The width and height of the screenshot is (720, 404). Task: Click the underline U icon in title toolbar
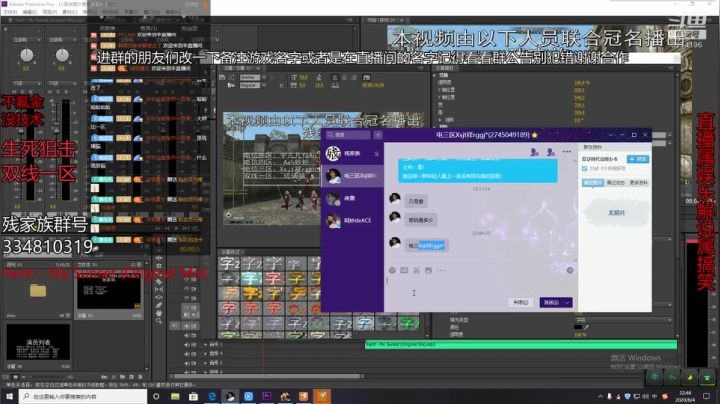click(281, 85)
